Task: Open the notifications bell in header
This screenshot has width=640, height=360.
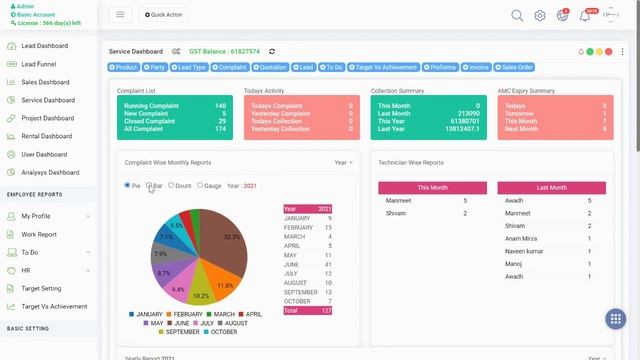Action: point(585,16)
